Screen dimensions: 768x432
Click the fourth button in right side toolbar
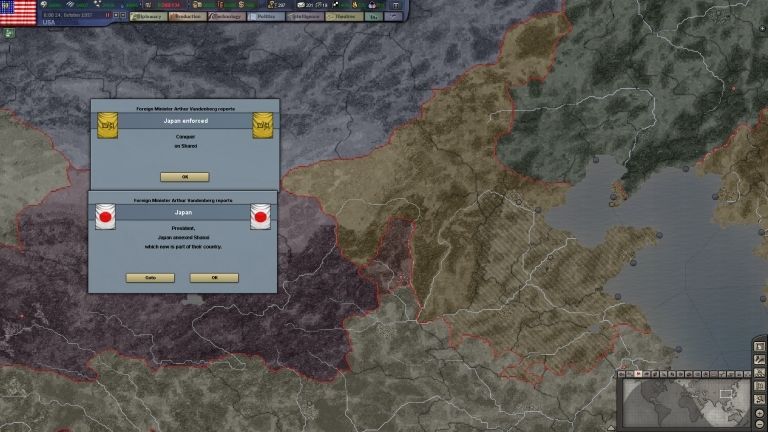pos(760,386)
